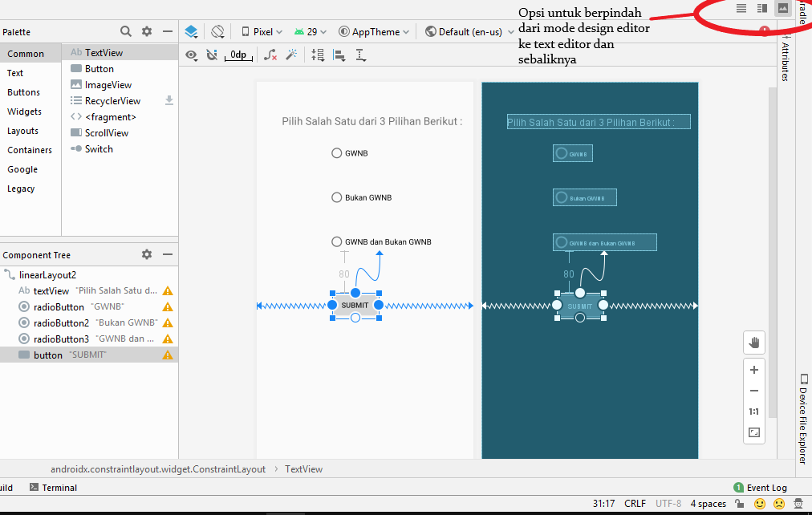Image resolution: width=812 pixels, height=515 pixels.
Task: Switch to the Buttons palette category
Action: (25, 92)
